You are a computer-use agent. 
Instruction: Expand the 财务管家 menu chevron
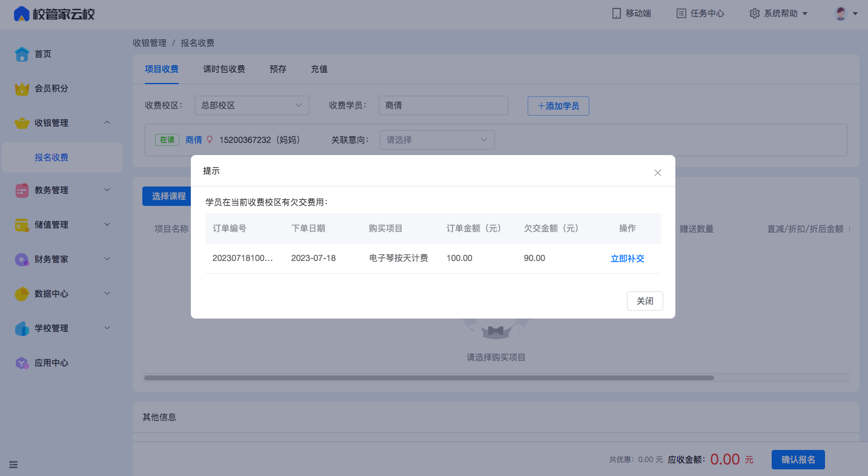107,259
